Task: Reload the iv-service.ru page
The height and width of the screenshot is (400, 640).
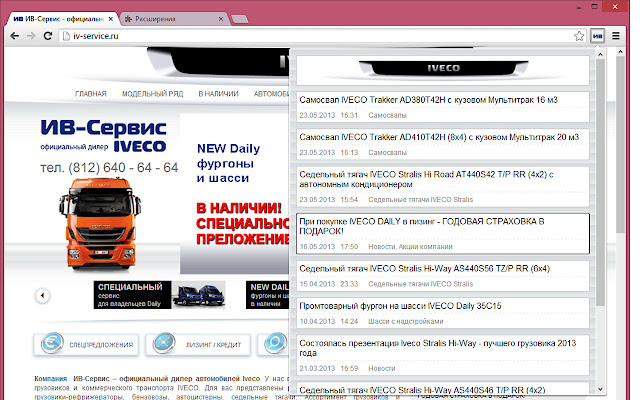Action: coord(48,36)
